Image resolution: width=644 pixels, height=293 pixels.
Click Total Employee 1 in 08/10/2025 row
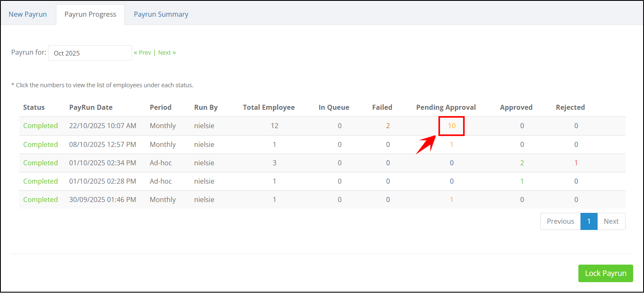pos(275,144)
